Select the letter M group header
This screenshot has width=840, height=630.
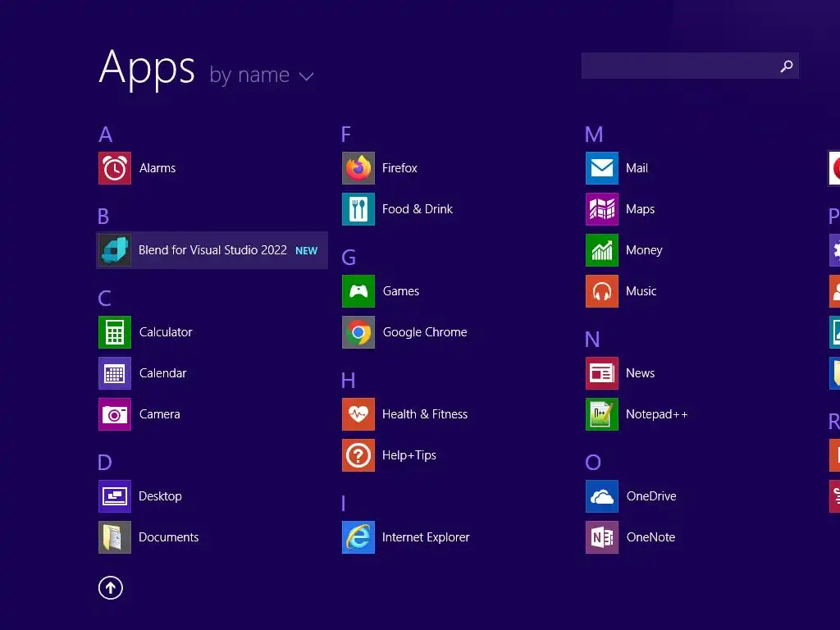pos(594,135)
